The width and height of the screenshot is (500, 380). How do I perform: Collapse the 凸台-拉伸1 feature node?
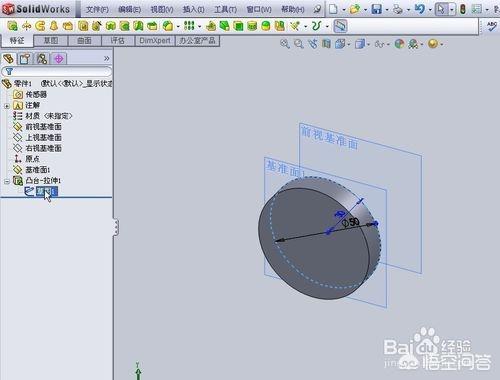(x=7, y=181)
